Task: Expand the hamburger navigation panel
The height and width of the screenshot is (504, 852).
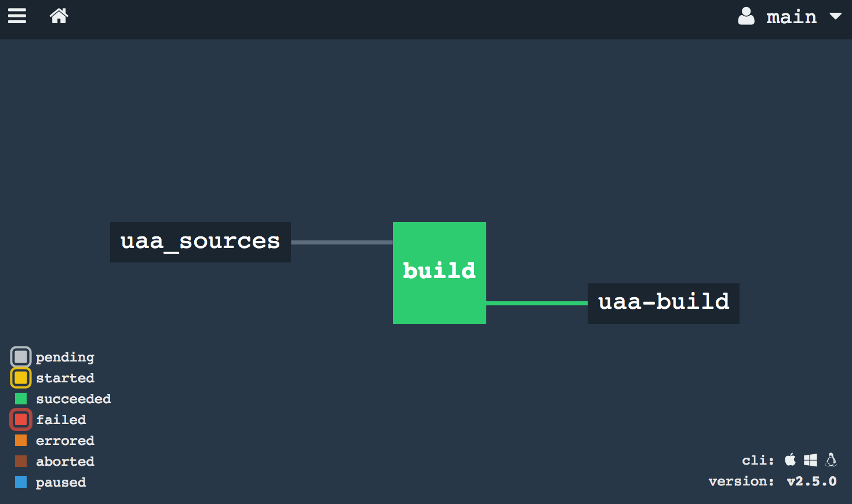Action: coord(17,16)
